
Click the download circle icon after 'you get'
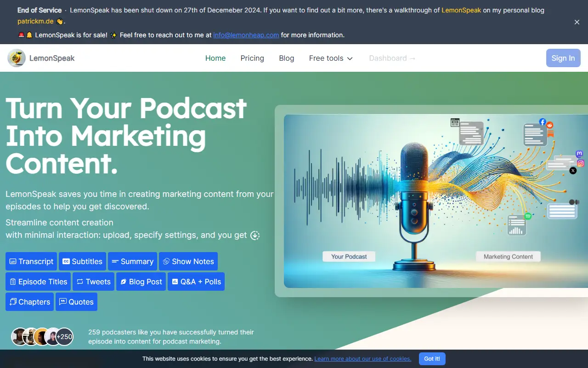pos(255,236)
